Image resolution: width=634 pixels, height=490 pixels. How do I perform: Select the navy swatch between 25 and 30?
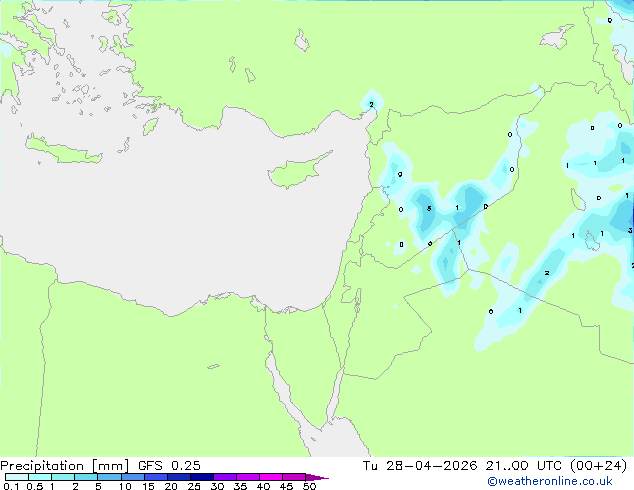[202, 477]
